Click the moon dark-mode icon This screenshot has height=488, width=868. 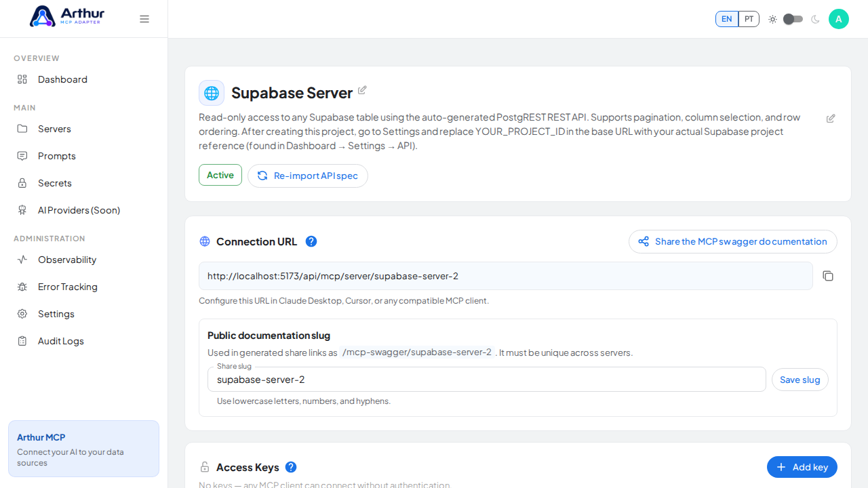point(815,19)
